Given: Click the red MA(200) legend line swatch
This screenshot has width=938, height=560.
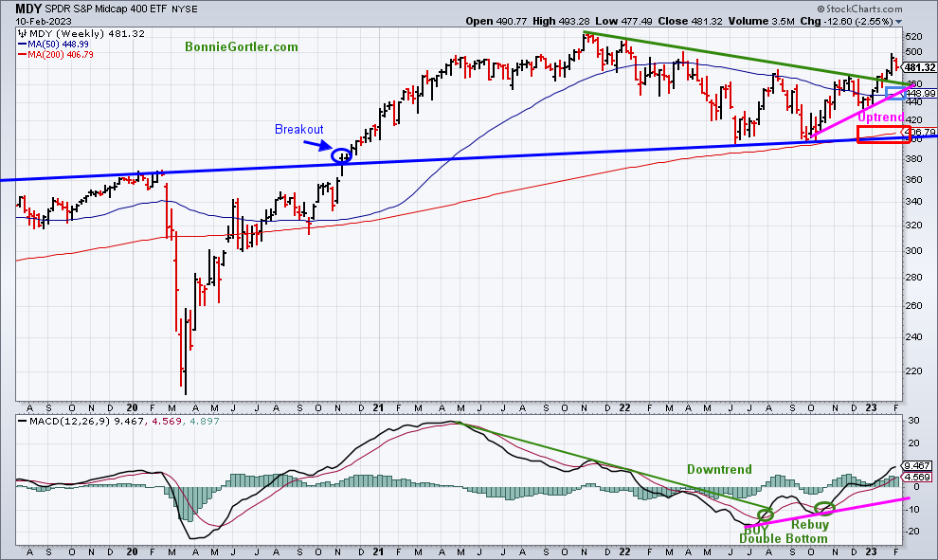Looking at the screenshot, I should click(x=22, y=54).
